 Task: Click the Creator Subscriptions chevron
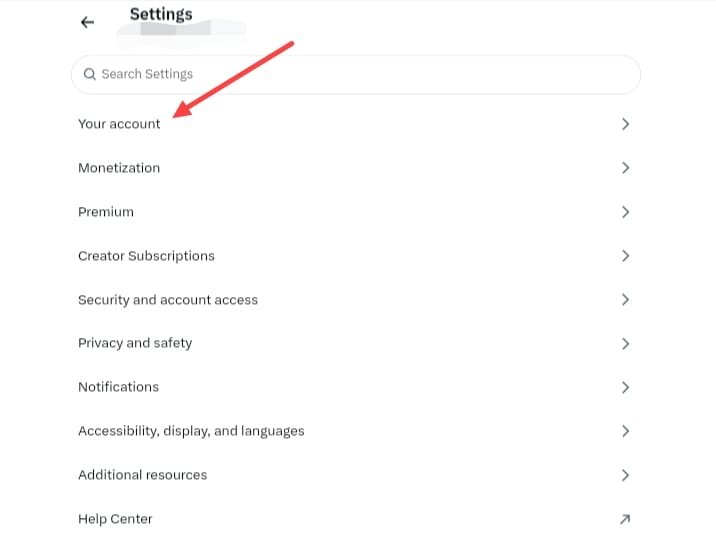tap(626, 256)
